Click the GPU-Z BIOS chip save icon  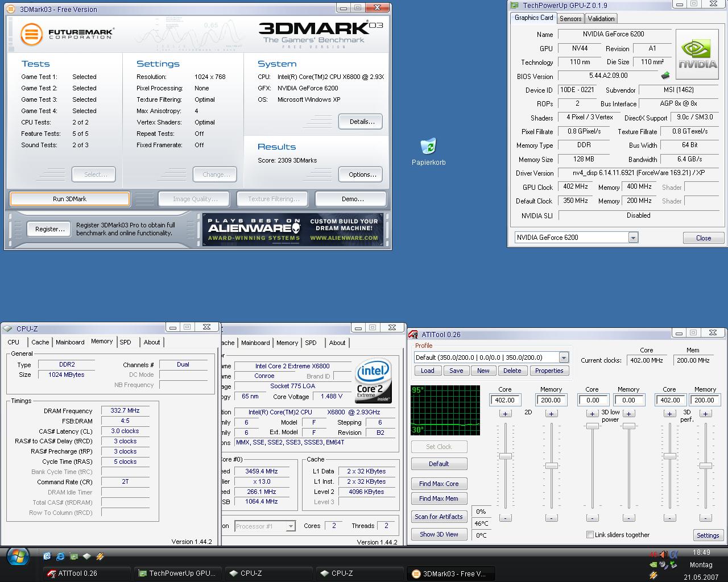click(665, 76)
